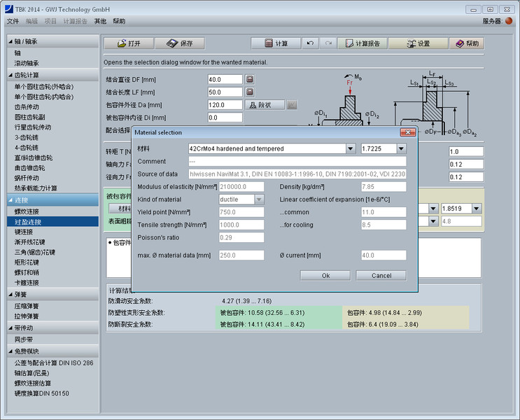Open the 文件 (File) menu
520x420 pixels.
(x=13, y=21)
